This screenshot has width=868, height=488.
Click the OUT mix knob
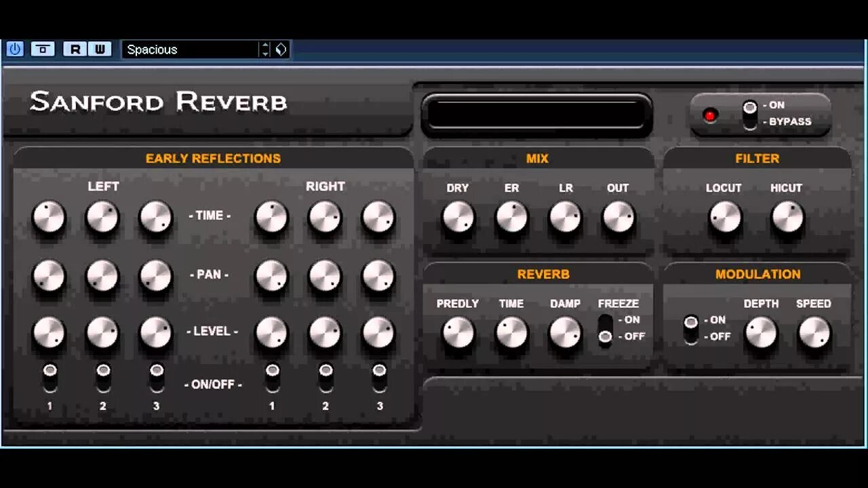[618, 218]
